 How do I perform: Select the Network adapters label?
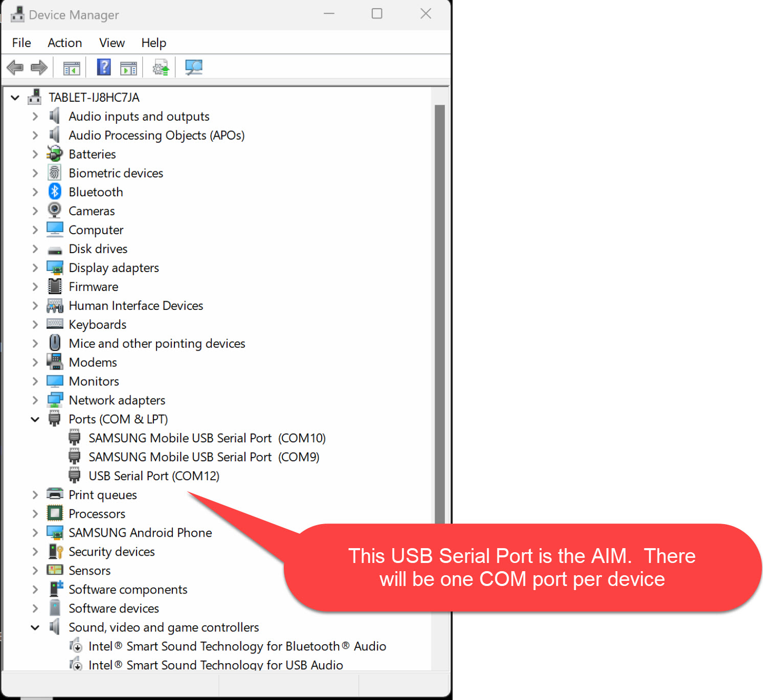click(x=117, y=400)
